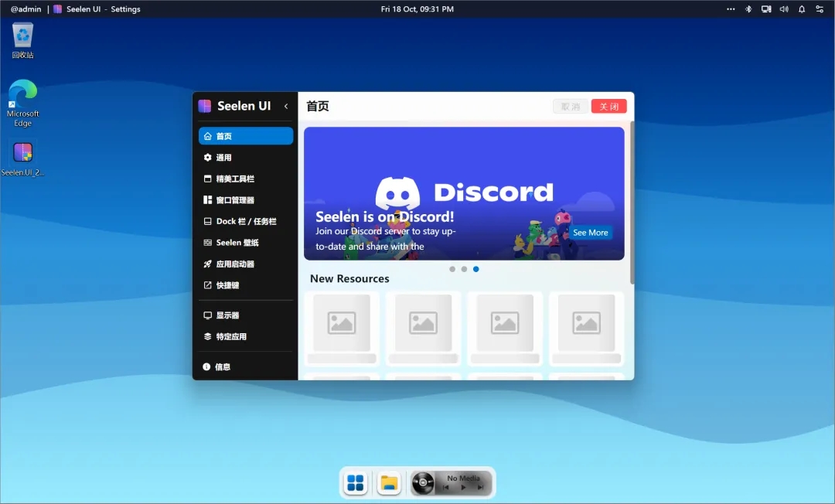Open the app launcher grid in the dock
The image size is (835, 504).
355,482
